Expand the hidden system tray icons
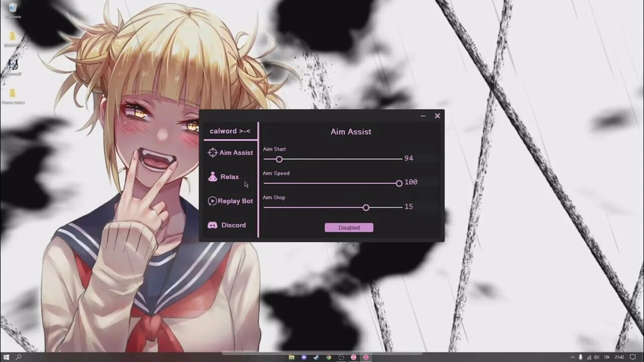This screenshot has height=362, width=644. click(572, 357)
